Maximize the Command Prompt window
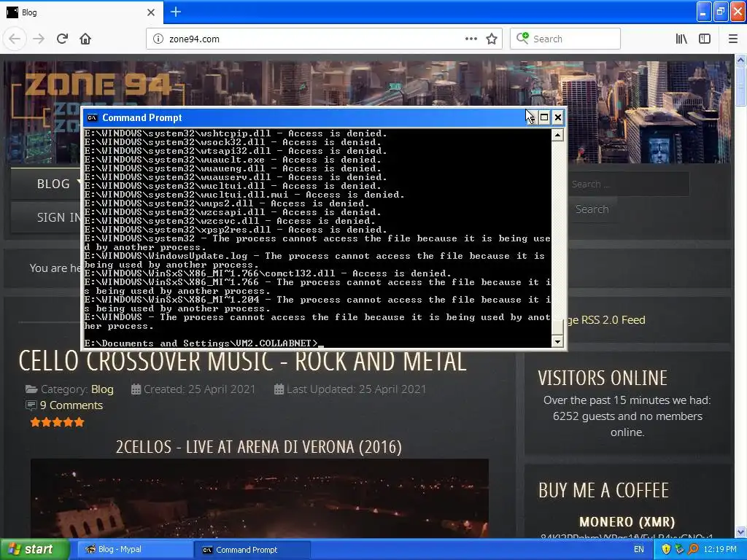Viewport: 747px width, 560px height. tap(544, 117)
